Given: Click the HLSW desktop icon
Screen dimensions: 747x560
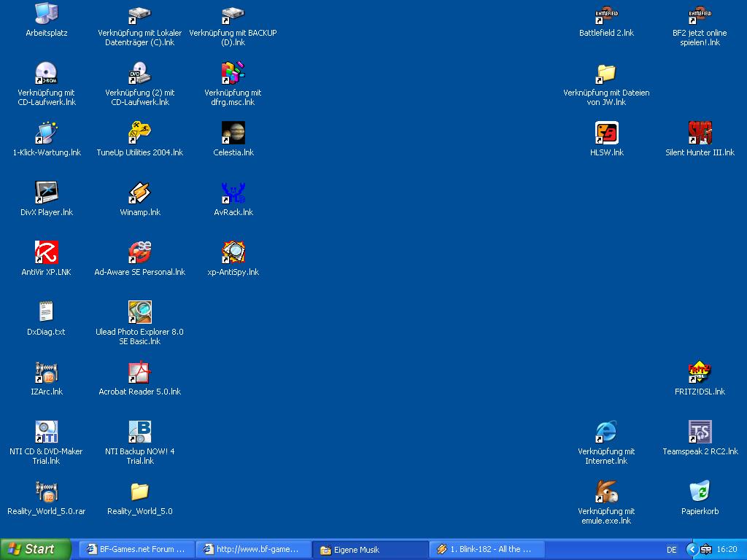Looking at the screenshot, I should [x=606, y=133].
